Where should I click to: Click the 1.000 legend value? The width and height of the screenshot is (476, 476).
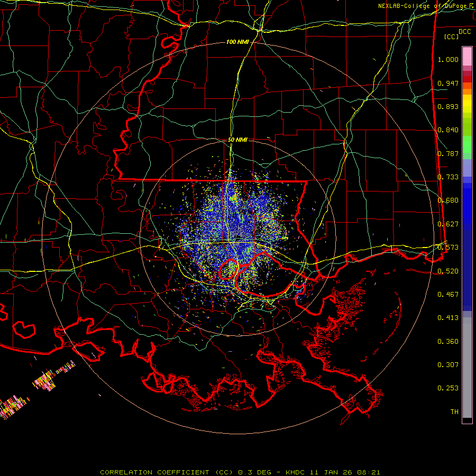448,59
